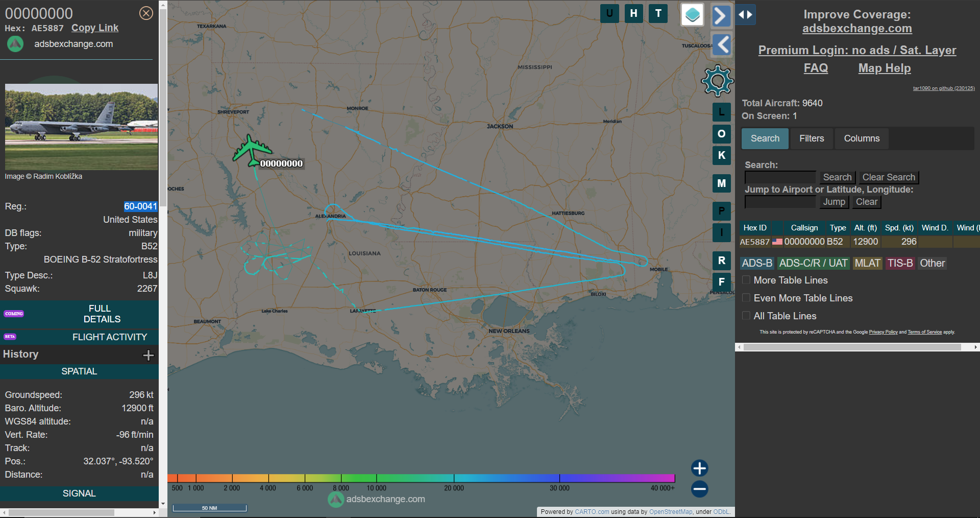Sort table by Alt. (ft) column
Viewport: 980px width, 518px height.
[865, 228]
